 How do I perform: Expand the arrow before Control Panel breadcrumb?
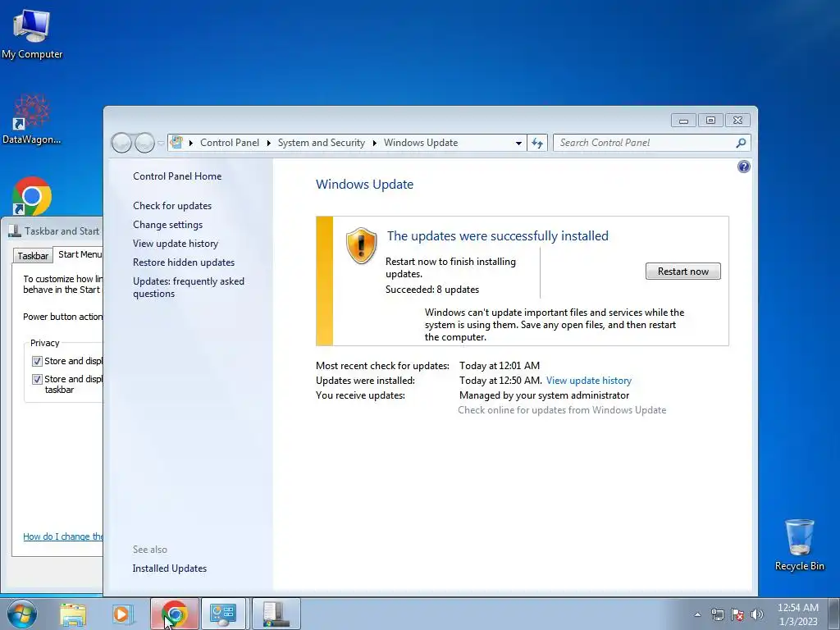coord(190,143)
